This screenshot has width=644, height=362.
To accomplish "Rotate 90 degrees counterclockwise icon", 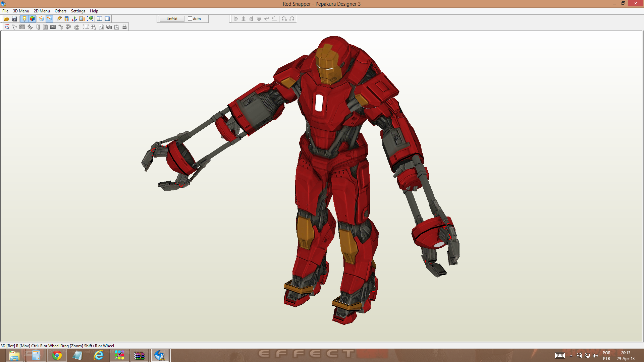I will 284,19.
